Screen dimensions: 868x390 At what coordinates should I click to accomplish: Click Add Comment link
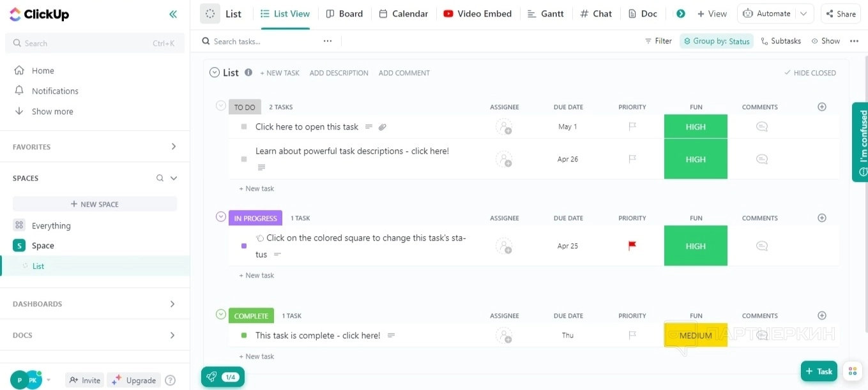coord(404,73)
